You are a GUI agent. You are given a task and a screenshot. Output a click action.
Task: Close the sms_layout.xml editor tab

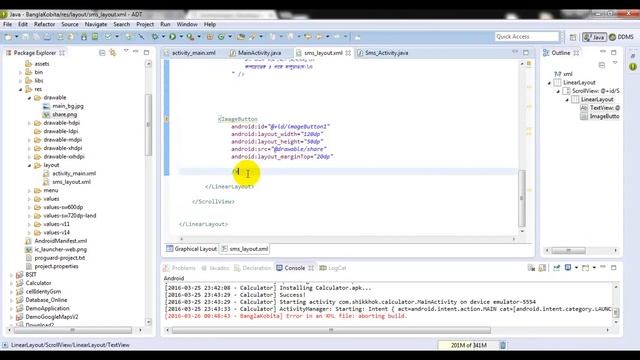(x=348, y=53)
